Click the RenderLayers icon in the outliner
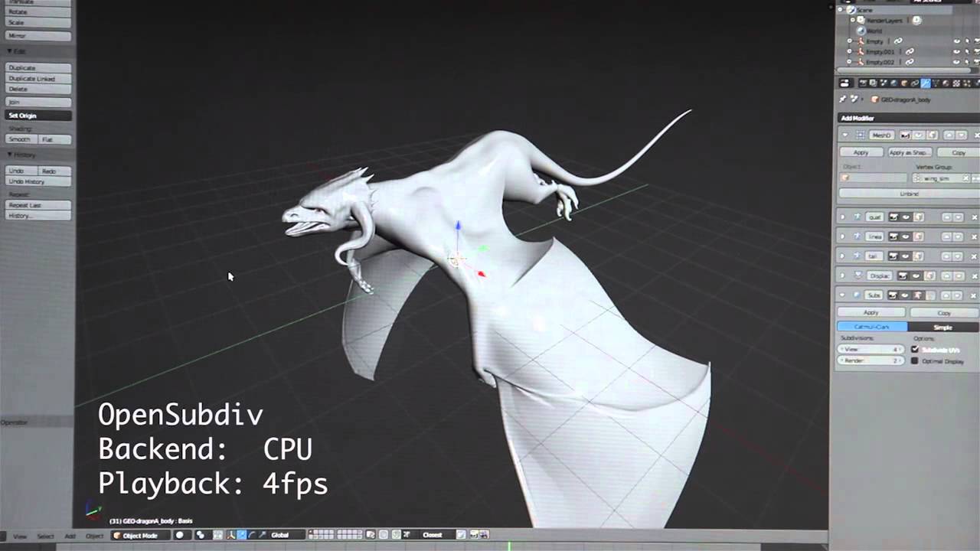The height and width of the screenshot is (551, 980). pos(861,20)
